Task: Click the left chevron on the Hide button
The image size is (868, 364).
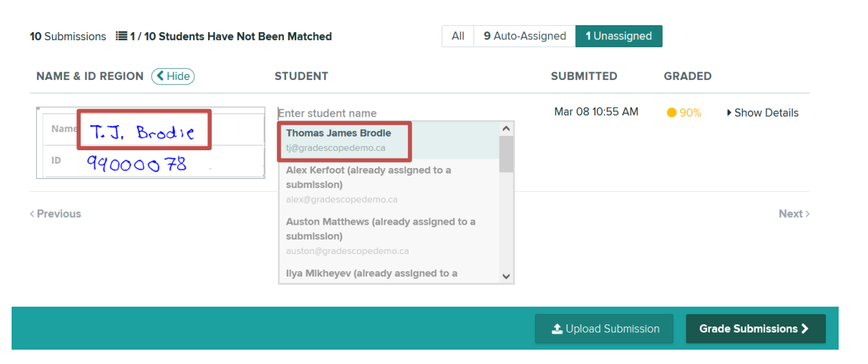Action: [x=160, y=76]
